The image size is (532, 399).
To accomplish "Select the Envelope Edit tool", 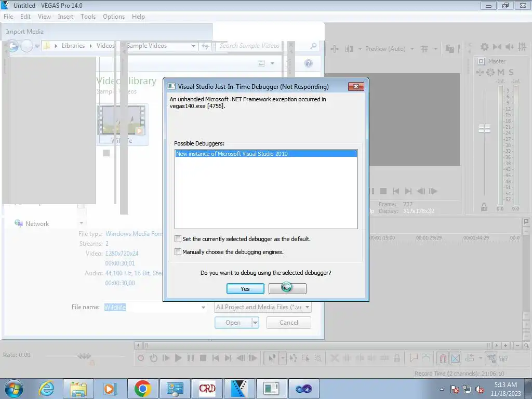I will point(293,358).
